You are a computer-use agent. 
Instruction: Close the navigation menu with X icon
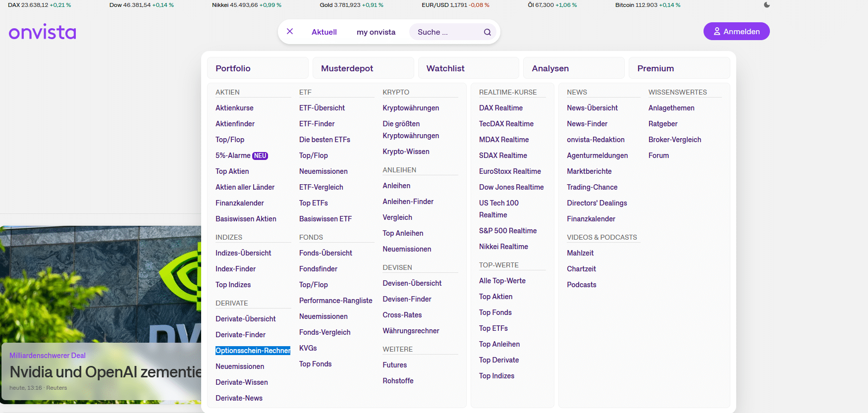pos(290,32)
